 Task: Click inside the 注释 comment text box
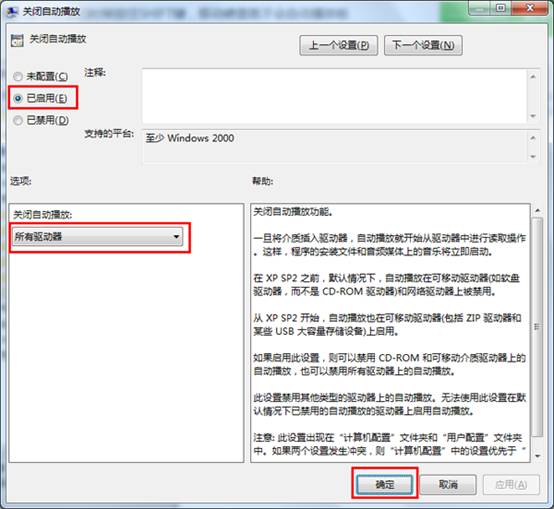point(334,96)
